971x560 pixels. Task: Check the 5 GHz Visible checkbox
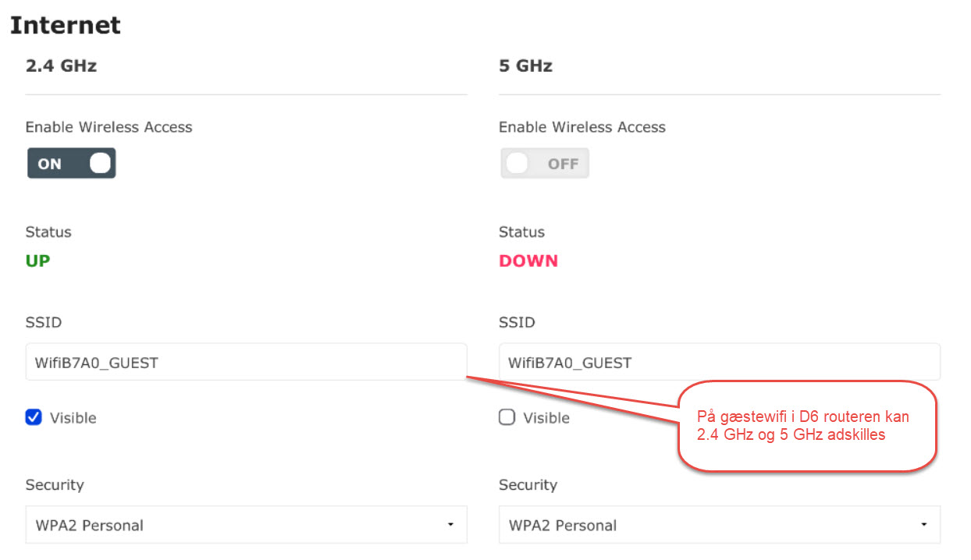(x=507, y=417)
